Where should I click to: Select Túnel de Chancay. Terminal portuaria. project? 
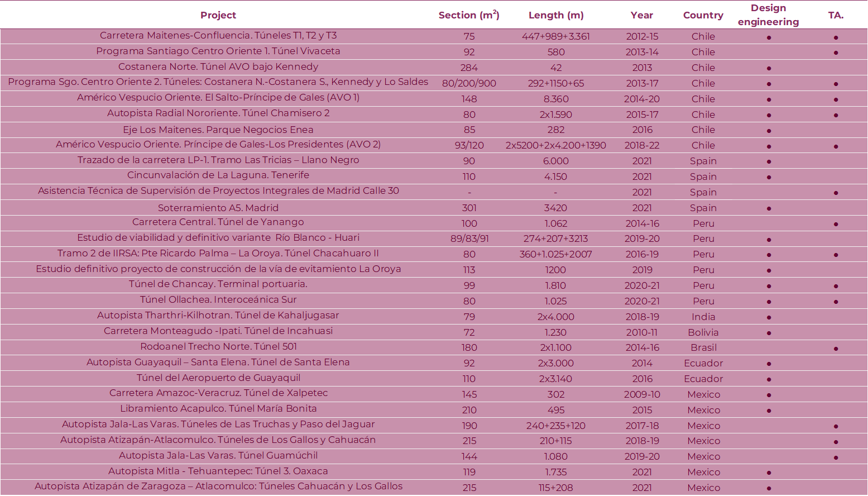[x=218, y=284]
